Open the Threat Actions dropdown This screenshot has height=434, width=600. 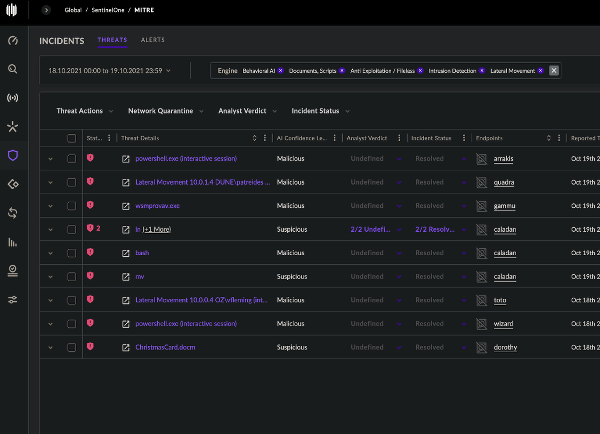[85, 111]
